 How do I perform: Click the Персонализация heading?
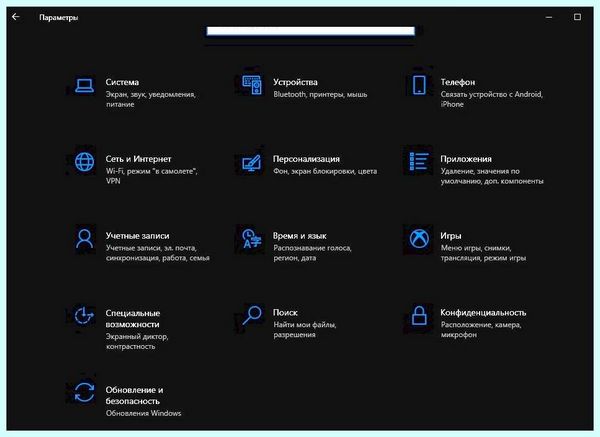tap(306, 159)
